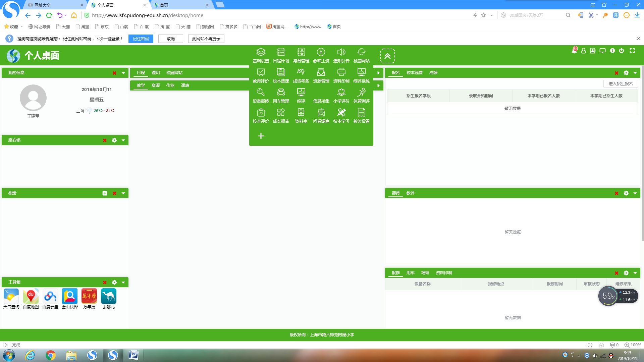Click the 进入招生报名 button

point(621,84)
